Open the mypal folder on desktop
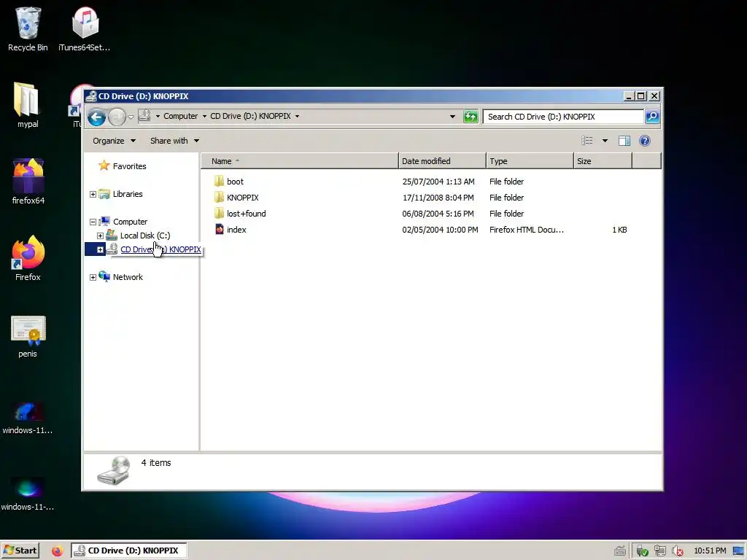The height and width of the screenshot is (560, 747). click(x=28, y=105)
